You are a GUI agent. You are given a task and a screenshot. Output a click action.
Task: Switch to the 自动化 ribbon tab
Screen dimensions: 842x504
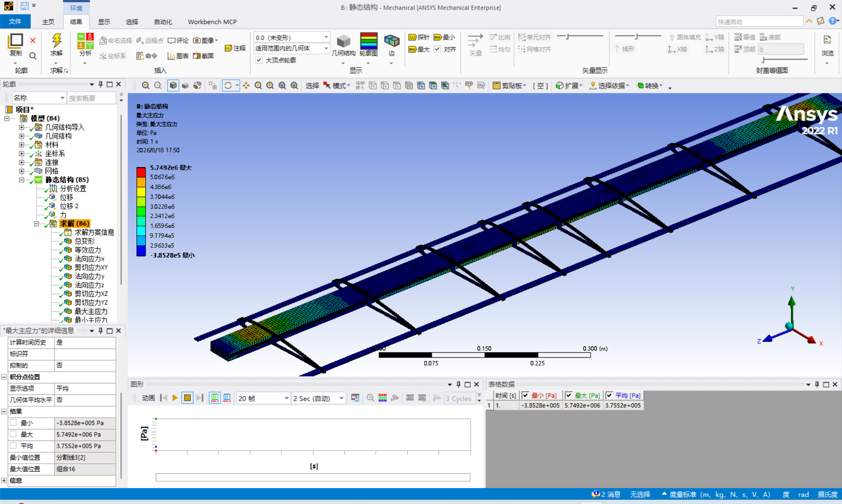(163, 21)
